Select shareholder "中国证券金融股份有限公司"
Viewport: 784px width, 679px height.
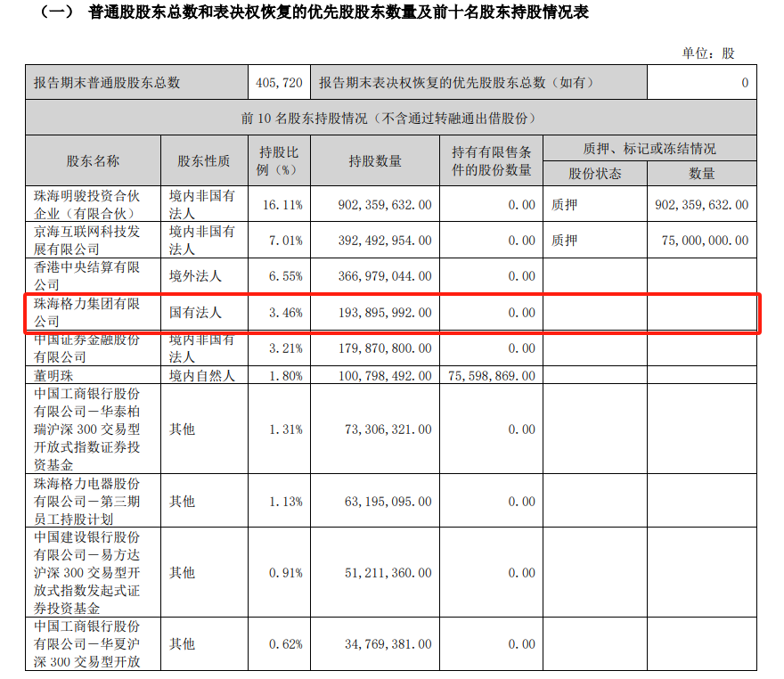pyautogui.click(x=87, y=348)
